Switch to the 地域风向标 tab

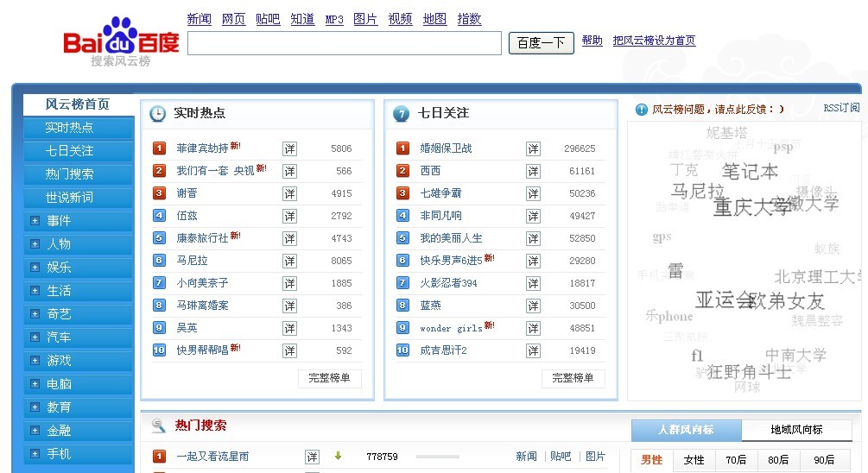795,430
